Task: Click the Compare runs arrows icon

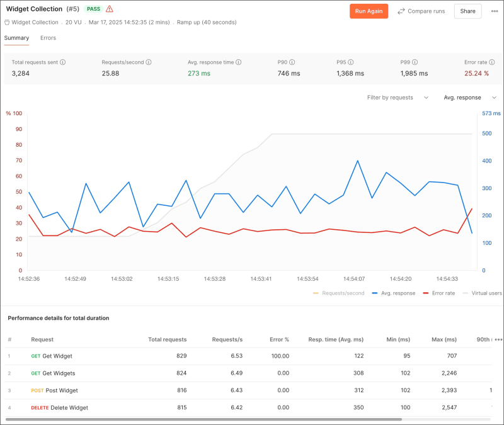Action: pos(402,11)
